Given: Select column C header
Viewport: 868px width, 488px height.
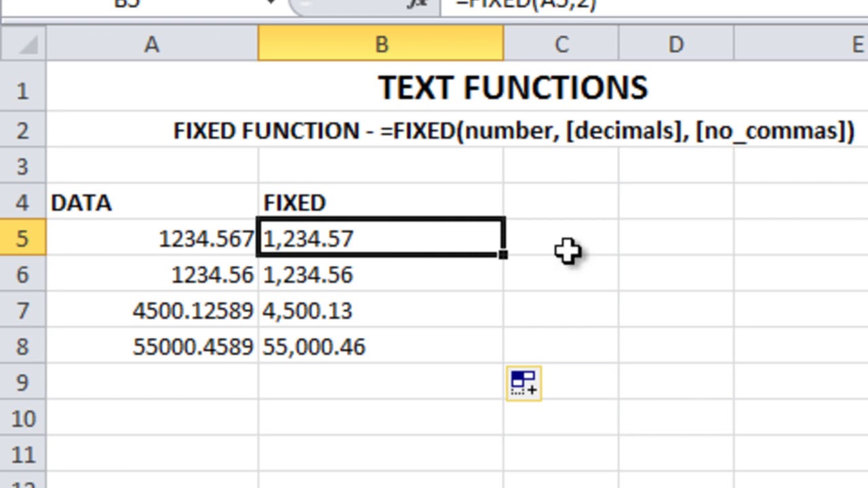Looking at the screenshot, I should click(561, 45).
